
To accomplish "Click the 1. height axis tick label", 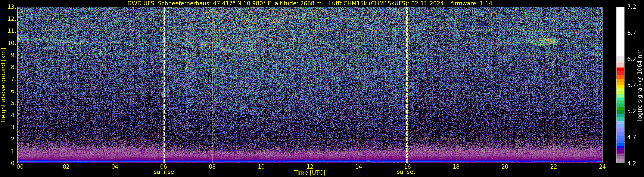I will coord(13,151).
